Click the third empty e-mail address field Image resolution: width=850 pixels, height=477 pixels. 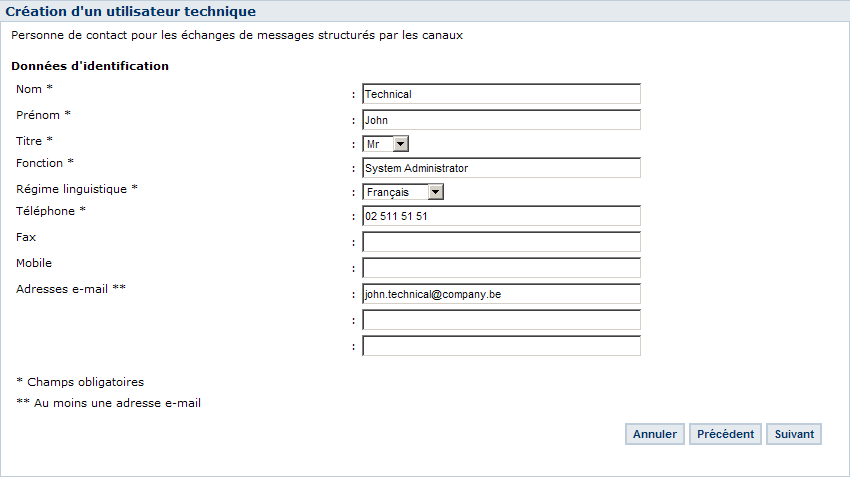point(500,346)
